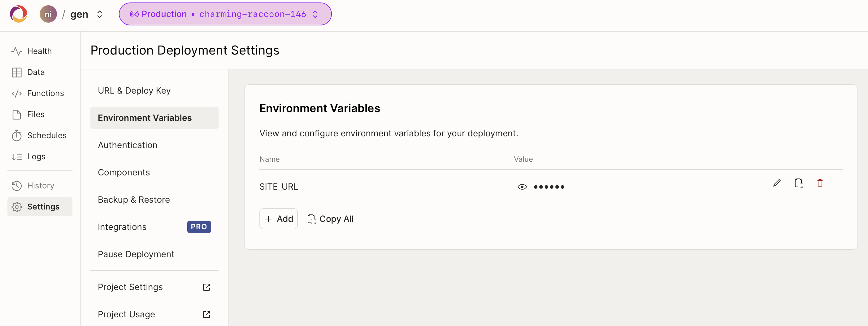Image resolution: width=868 pixels, height=326 pixels.
Task: Click the Add environment variable button
Action: click(278, 219)
